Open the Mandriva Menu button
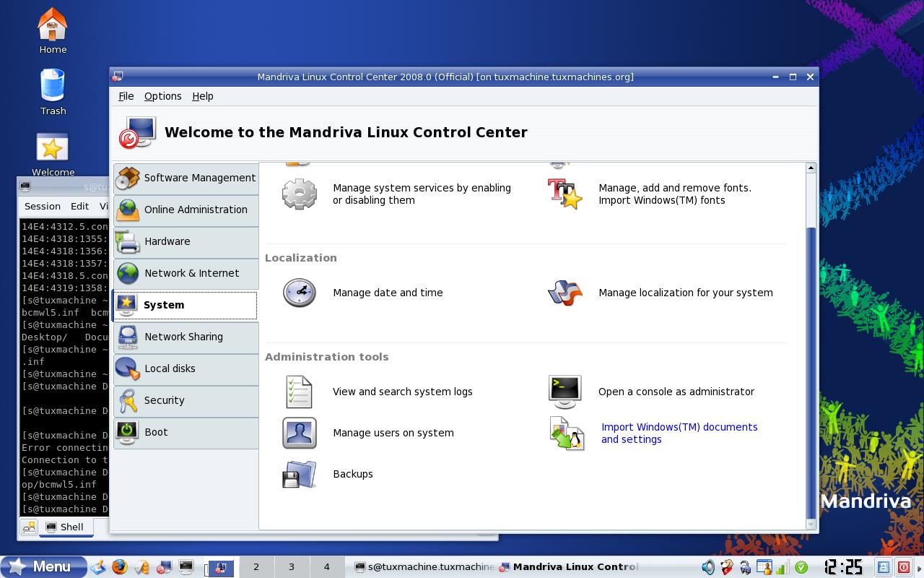The width and height of the screenshot is (924, 578). click(x=44, y=567)
